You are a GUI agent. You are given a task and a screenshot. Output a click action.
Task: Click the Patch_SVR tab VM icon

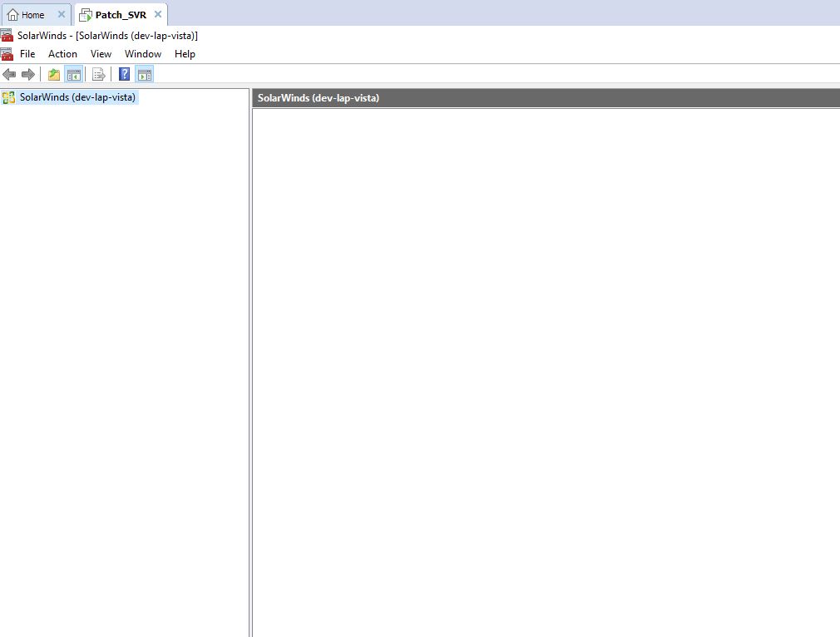tap(85, 16)
